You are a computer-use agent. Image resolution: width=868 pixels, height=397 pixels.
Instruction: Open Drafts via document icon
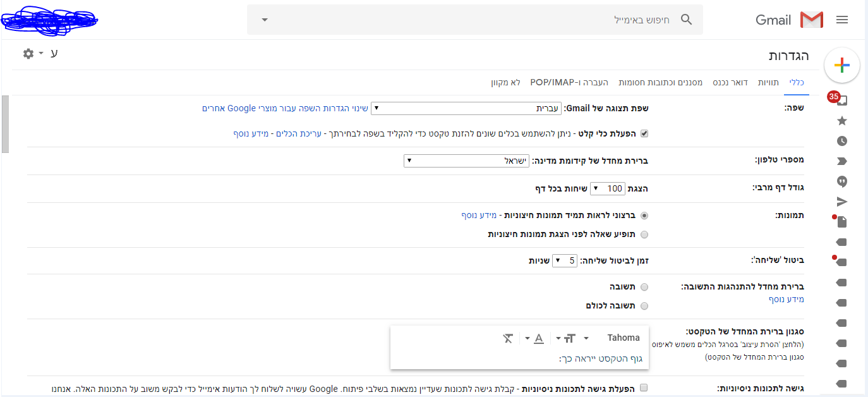(841, 222)
